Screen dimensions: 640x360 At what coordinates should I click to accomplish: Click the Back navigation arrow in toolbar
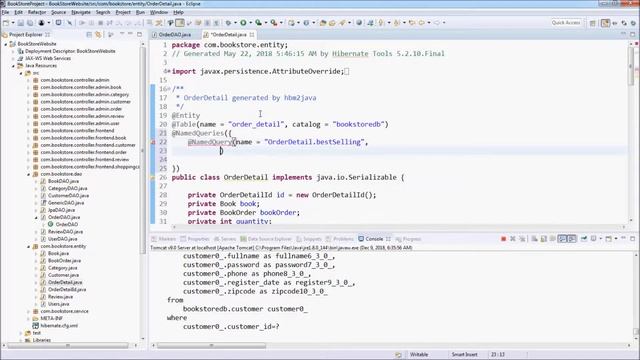422,23
